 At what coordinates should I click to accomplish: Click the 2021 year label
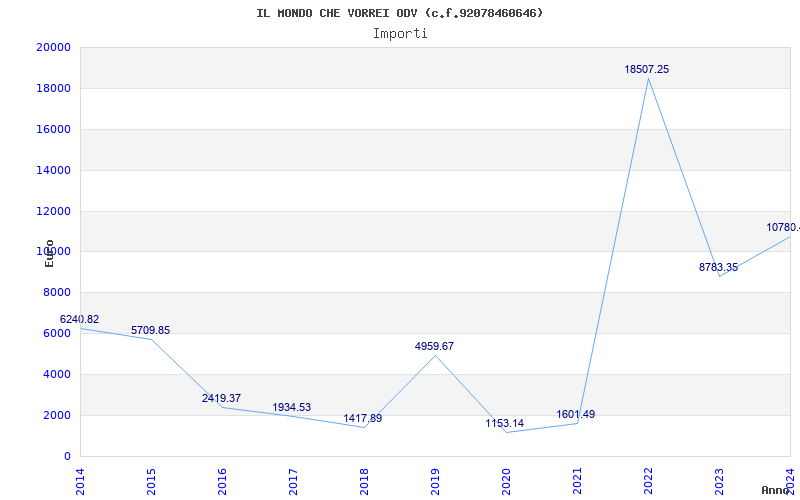[577, 482]
